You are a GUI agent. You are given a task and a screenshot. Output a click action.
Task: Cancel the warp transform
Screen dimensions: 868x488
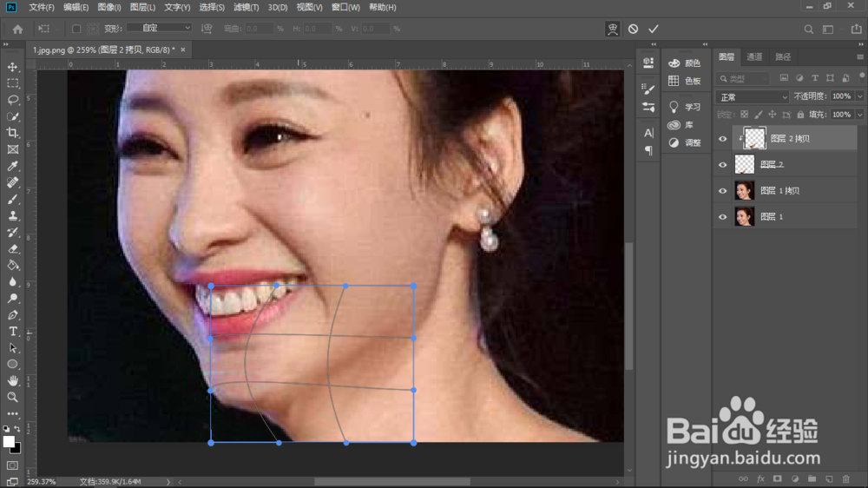633,29
